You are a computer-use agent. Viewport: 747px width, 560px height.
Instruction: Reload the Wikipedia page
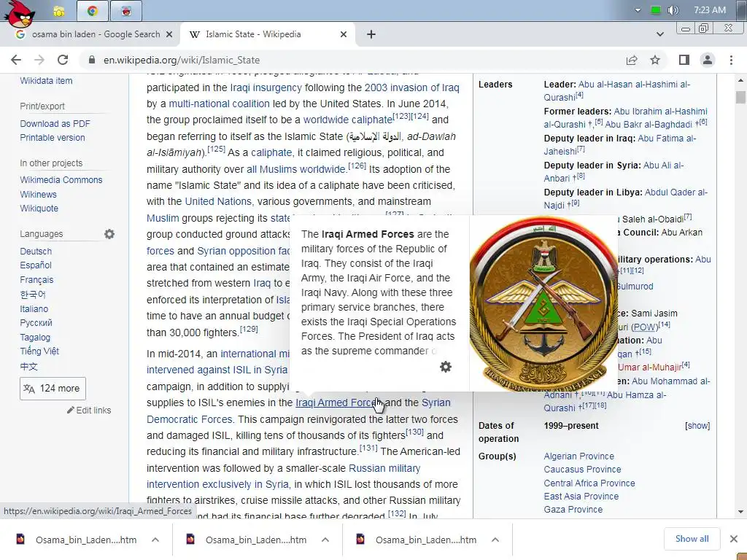click(x=63, y=60)
